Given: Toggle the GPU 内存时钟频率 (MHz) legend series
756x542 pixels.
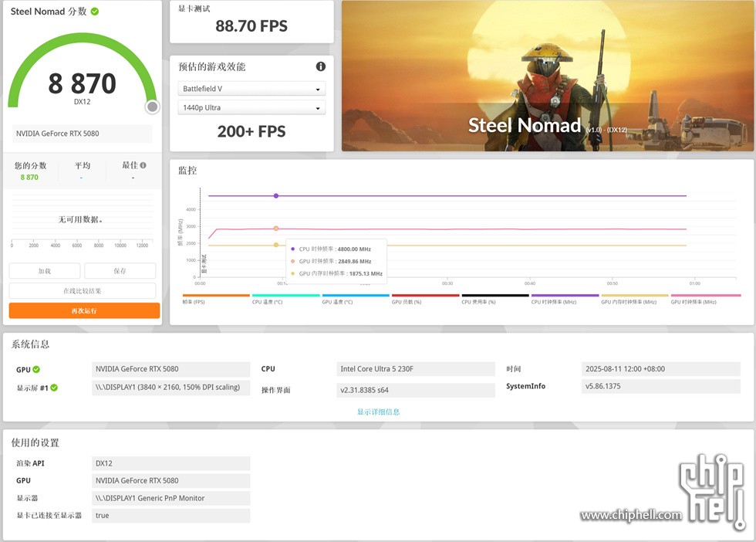Looking at the screenshot, I should (635, 299).
